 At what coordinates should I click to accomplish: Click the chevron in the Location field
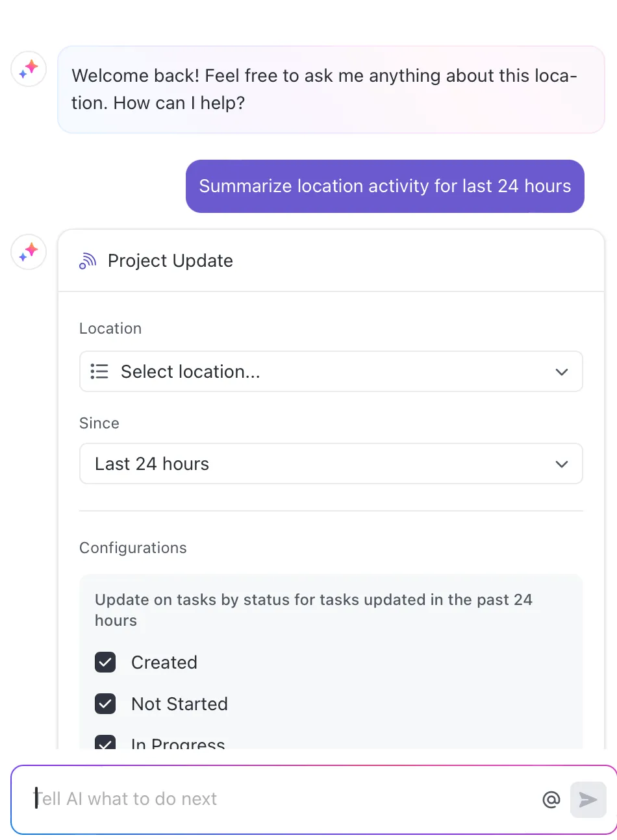pyautogui.click(x=562, y=372)
